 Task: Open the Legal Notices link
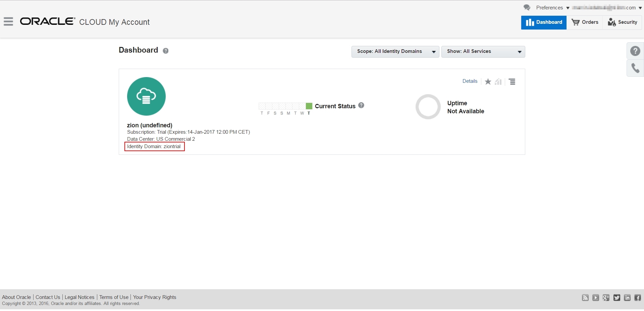pos(79,297)
